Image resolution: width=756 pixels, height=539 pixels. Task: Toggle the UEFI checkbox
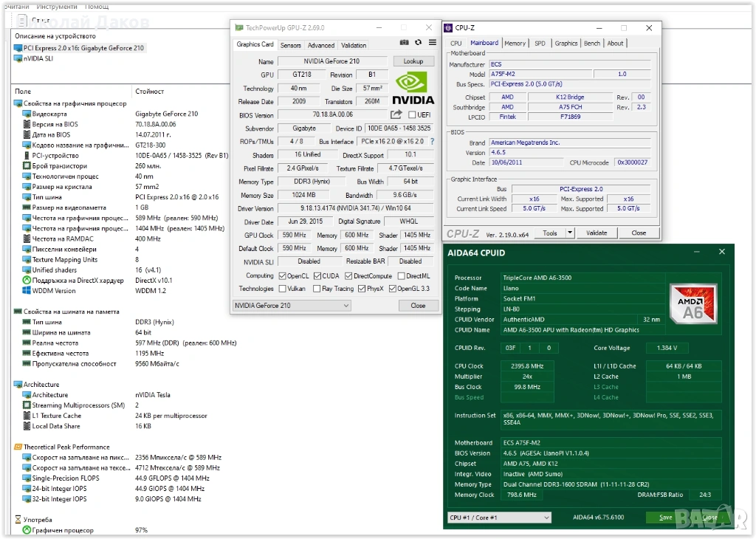[412, 115]
